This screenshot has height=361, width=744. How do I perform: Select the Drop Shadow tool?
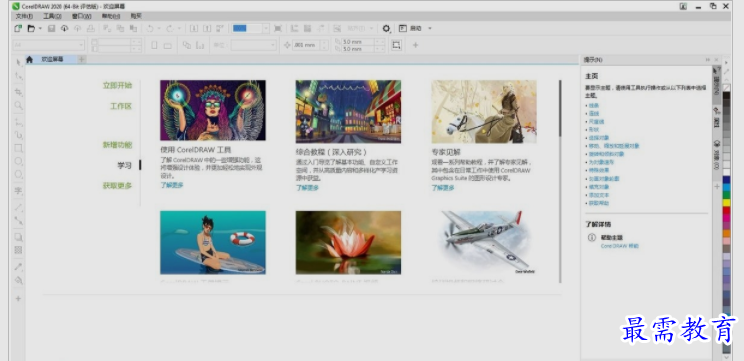pos(19,237)
